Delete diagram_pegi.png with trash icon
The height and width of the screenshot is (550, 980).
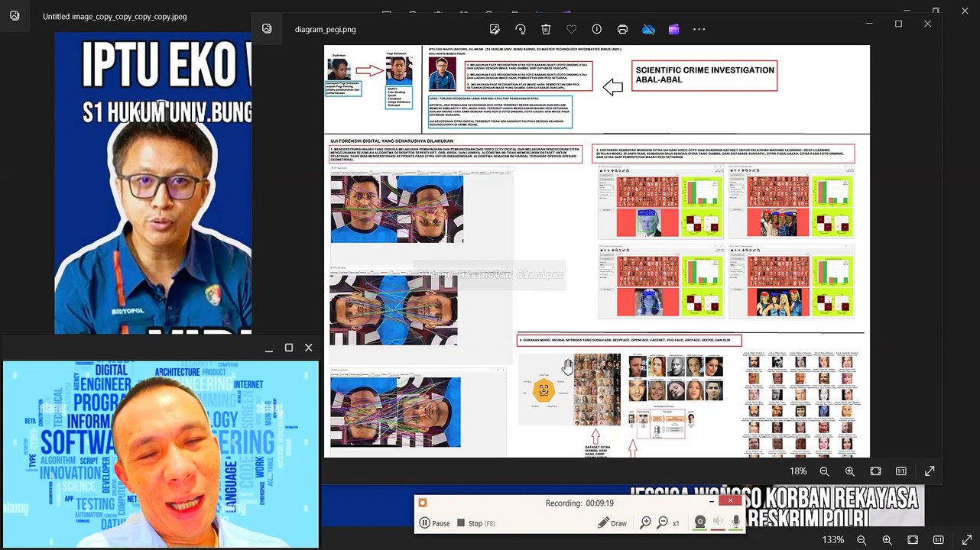[x=546, y=29]
